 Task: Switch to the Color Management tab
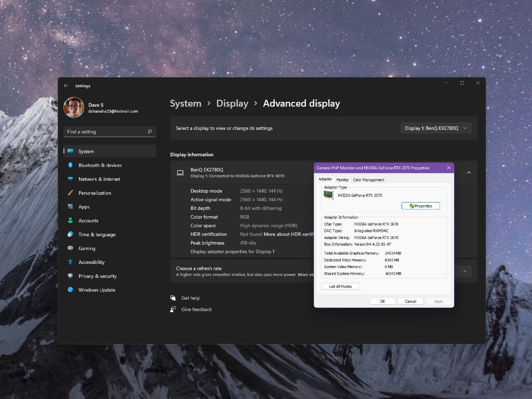pos(368,180)
